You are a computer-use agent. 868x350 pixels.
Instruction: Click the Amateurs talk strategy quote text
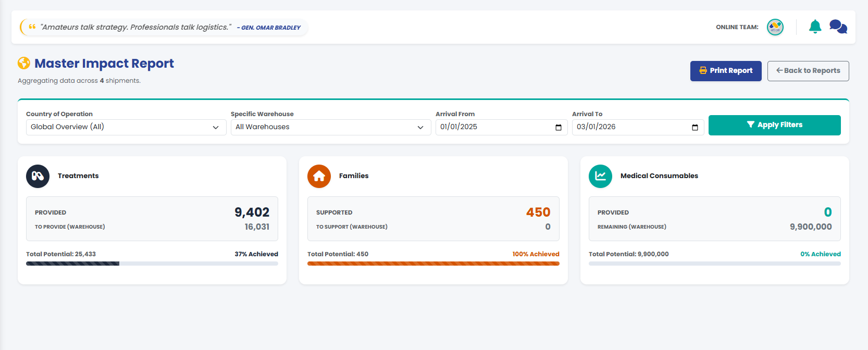135,27
